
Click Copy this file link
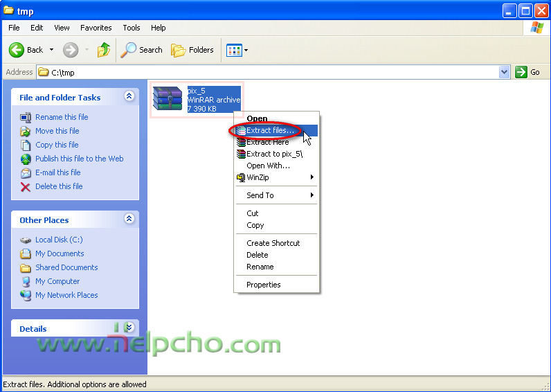coord(57,145)
